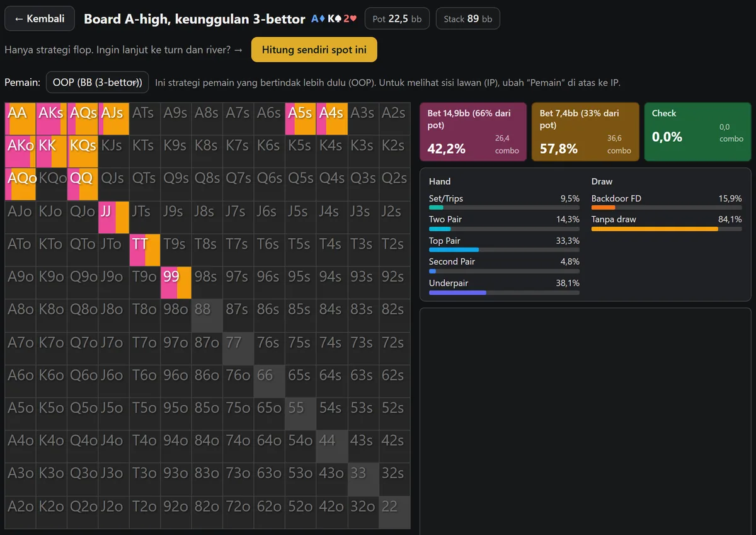
Task: Select the 88 hand cell
Action: tap(207, 315)
